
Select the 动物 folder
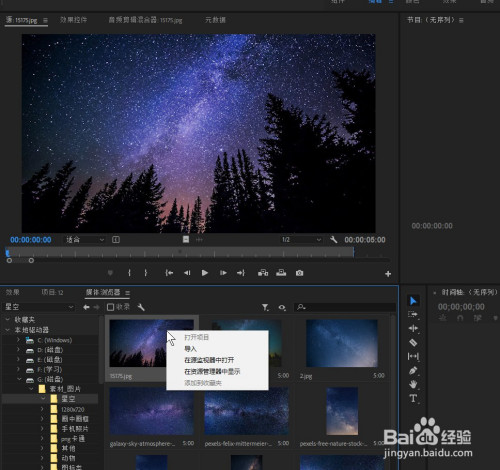68,458
